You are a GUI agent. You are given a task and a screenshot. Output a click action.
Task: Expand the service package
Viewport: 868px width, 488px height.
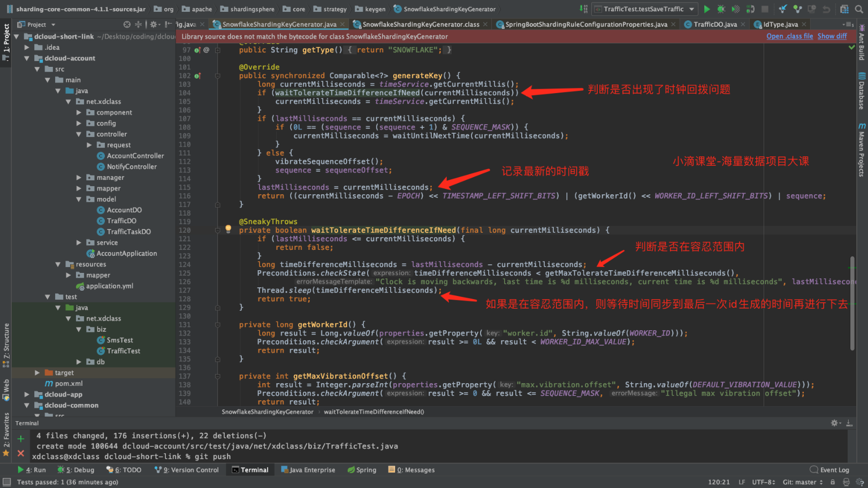79,242
